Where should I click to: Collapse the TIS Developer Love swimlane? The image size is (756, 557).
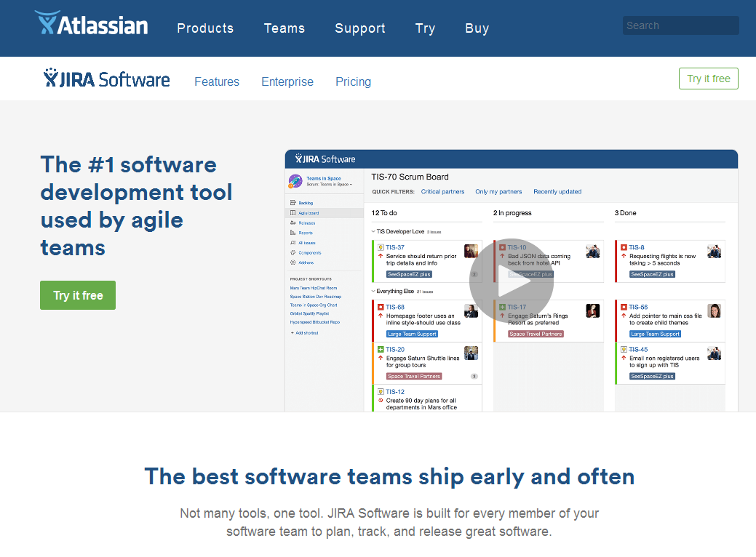373,231
